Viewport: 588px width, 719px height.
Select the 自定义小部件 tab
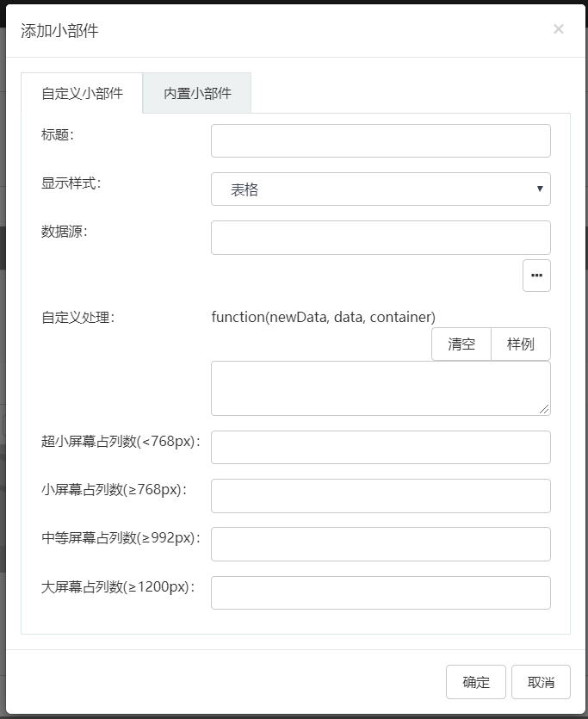pyautogui.click(x=82, y=93)
